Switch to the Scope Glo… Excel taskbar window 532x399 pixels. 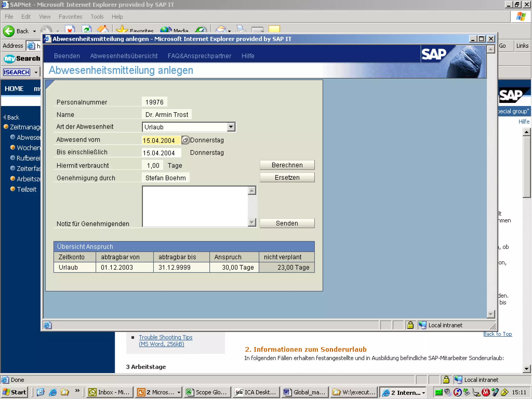tap(208, 392)
